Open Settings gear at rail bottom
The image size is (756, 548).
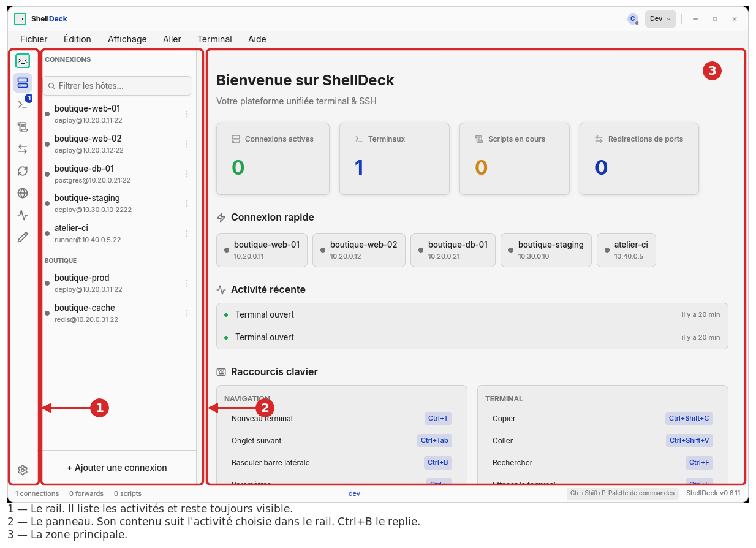[x=23, y=470]
